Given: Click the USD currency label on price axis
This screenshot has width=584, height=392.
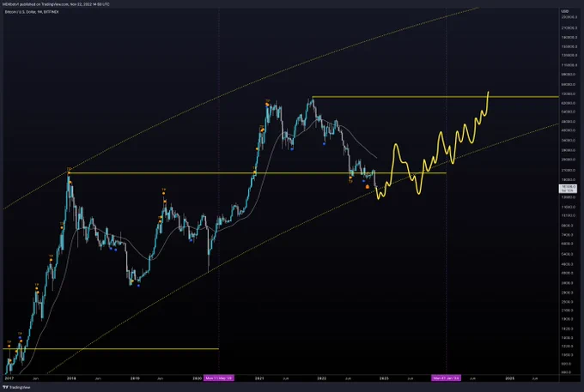Looking at the screenshot, I should 564,11.
